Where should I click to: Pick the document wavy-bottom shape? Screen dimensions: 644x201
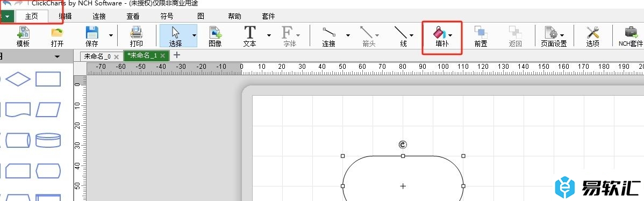pos(18,110)
